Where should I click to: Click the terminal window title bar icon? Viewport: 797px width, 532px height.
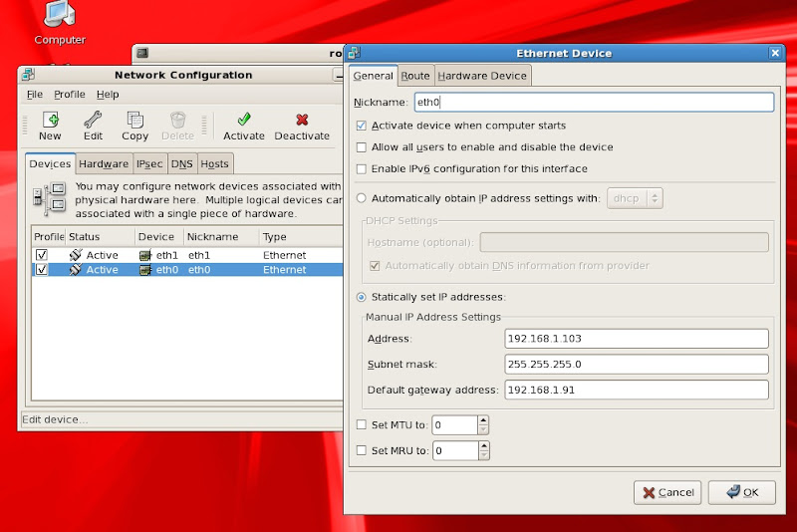point(142,53)
